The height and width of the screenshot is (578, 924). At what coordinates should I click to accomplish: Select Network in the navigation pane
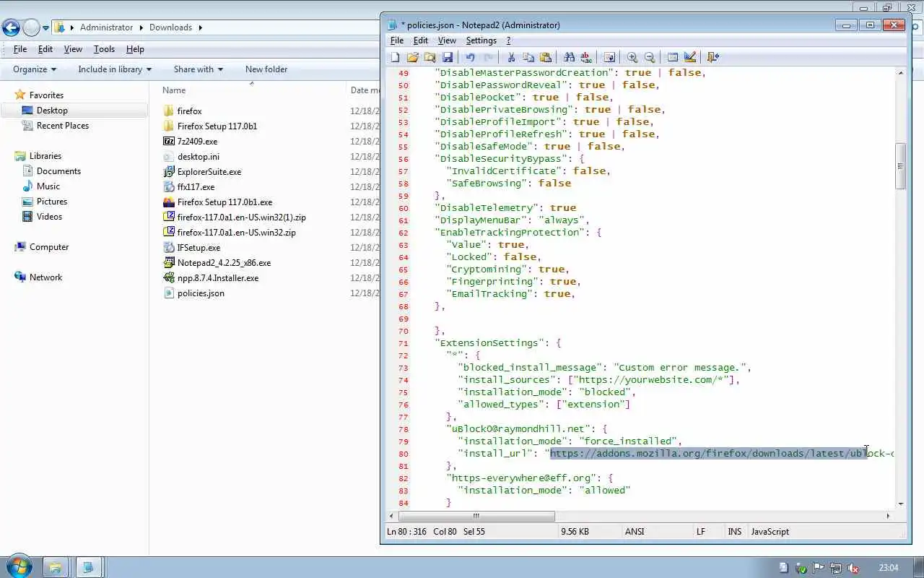pos(45,277)
